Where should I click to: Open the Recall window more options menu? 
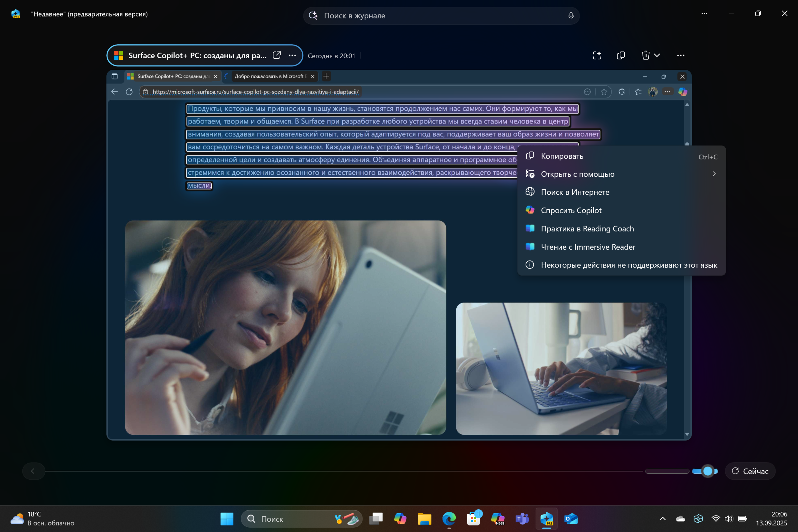[704, 13]
